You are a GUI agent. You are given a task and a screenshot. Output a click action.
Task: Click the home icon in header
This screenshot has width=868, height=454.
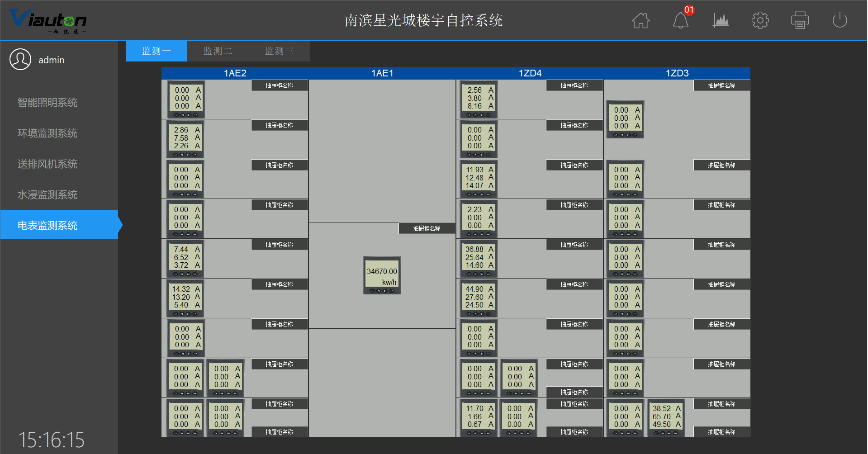pyautogui.click(x=640, y=20)
